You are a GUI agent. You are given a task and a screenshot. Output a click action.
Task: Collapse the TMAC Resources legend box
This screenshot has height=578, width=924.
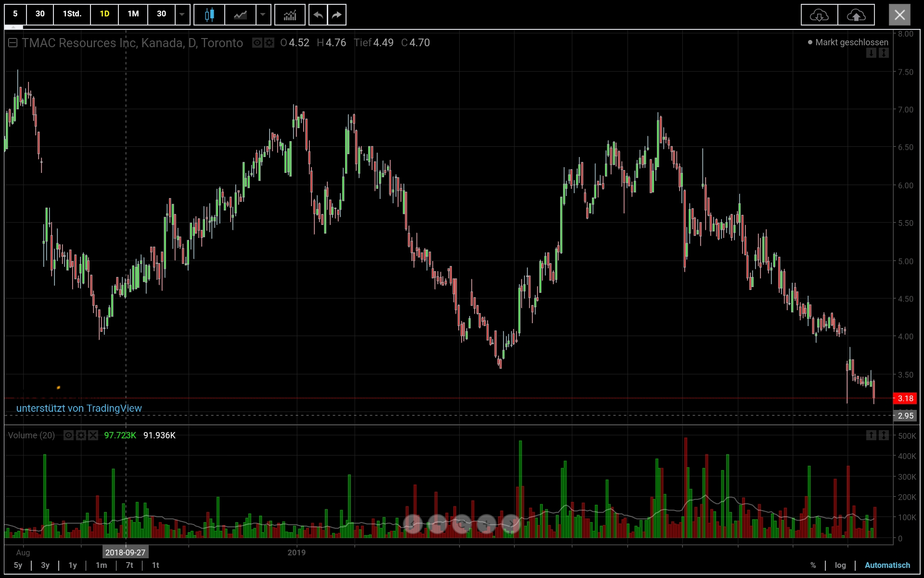(13, 43)
